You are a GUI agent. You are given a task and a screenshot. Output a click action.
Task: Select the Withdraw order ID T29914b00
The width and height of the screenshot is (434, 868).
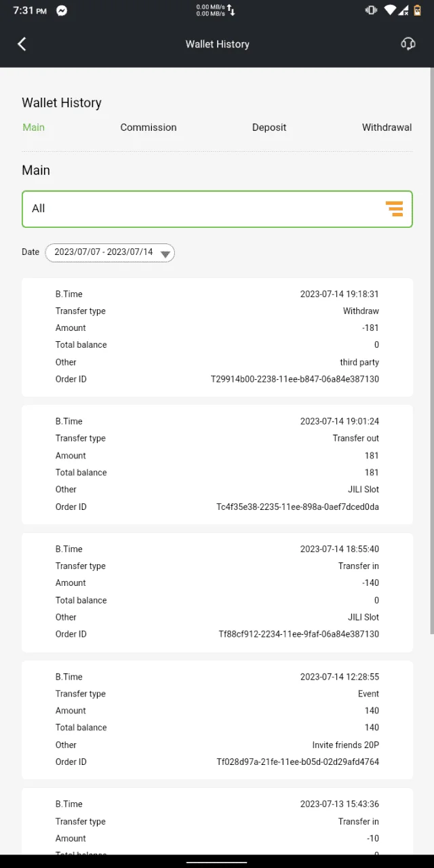point(295,379)
